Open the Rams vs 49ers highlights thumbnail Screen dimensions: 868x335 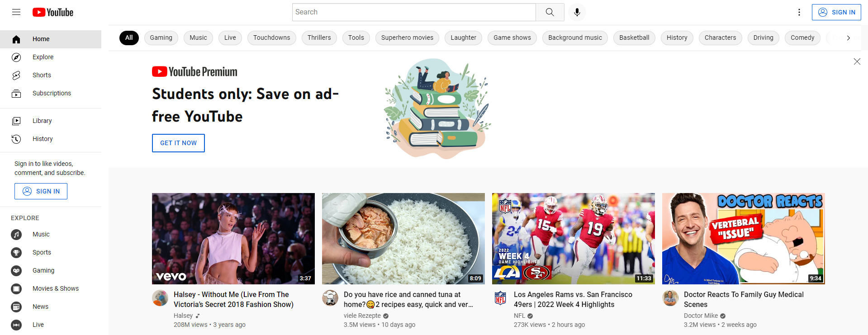tap(574, 239)
